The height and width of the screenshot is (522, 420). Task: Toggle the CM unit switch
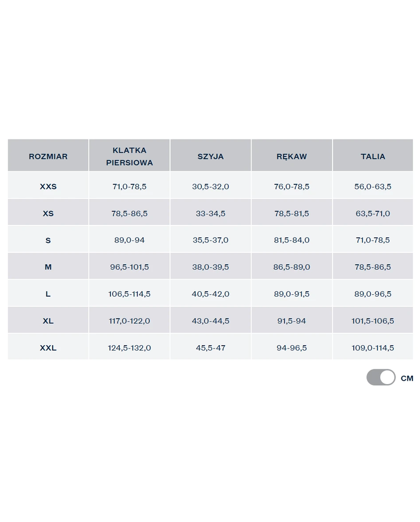click(x=381, y=378)
